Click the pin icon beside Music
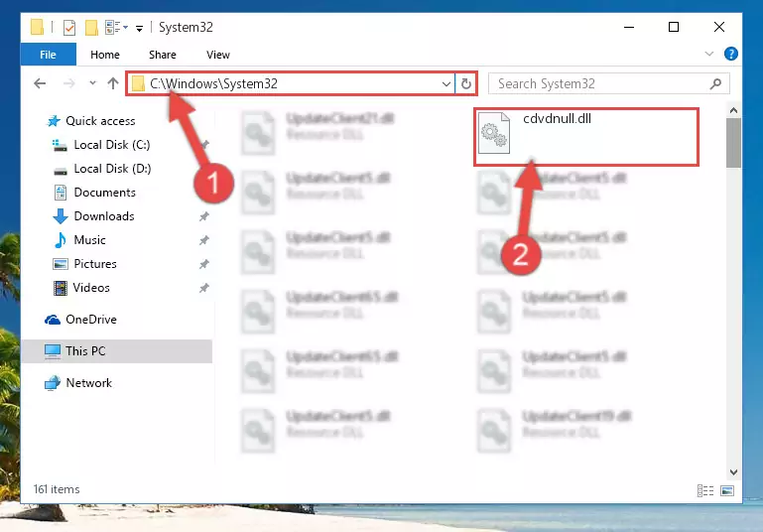 (203, 240)
